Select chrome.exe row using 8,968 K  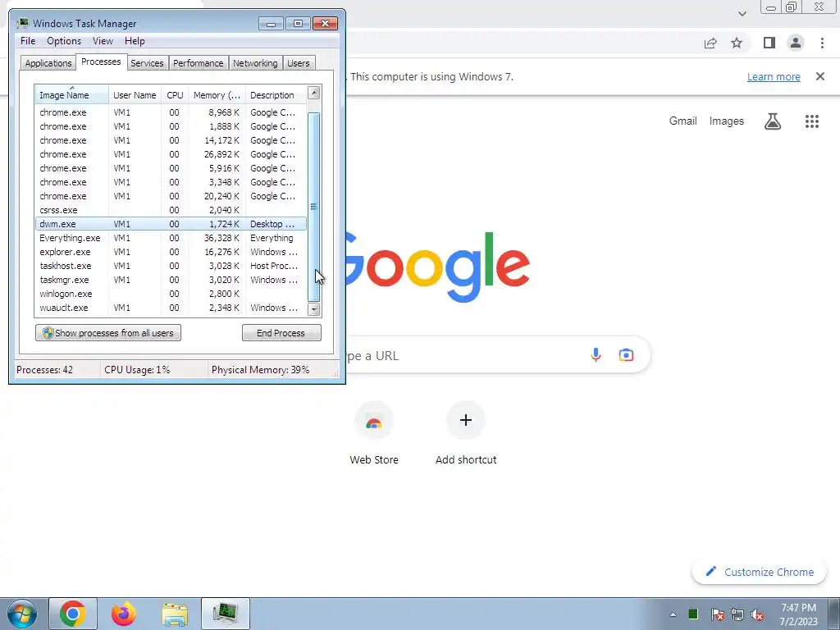[171, 112]
